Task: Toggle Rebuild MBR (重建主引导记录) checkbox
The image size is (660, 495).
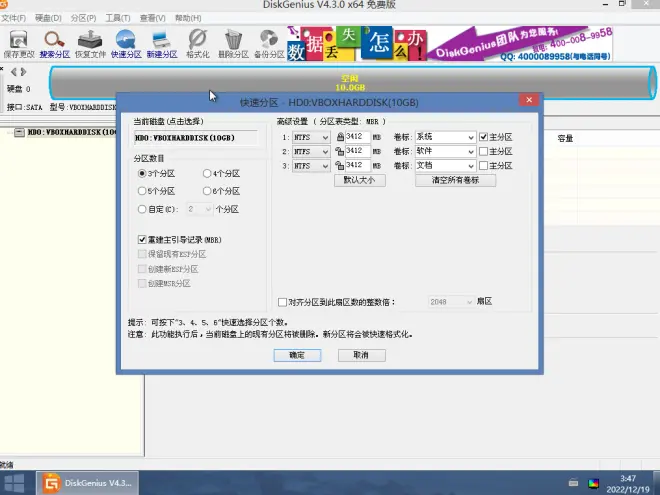Action: click(142, 240)
